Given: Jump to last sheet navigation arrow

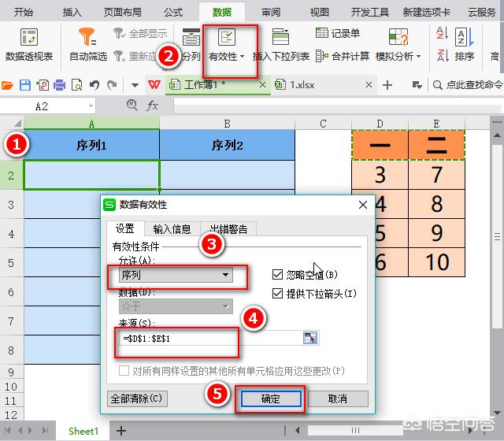Looking at the screenshot, I should click(x=45, y=431).
